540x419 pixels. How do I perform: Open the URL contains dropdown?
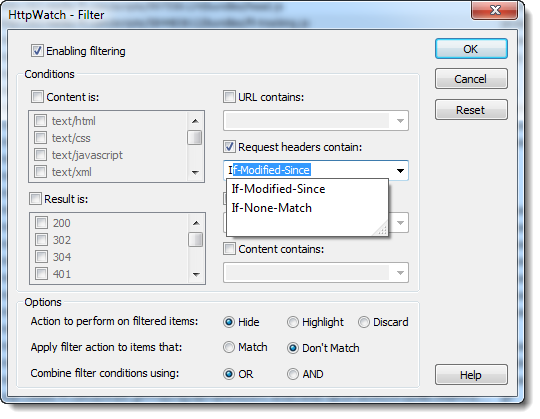tap(400, 121)
